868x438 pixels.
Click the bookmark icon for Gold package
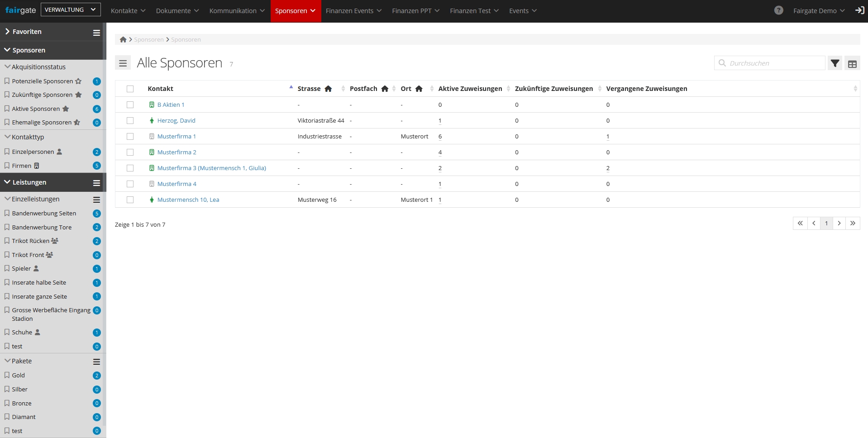[x=7, y=375]
